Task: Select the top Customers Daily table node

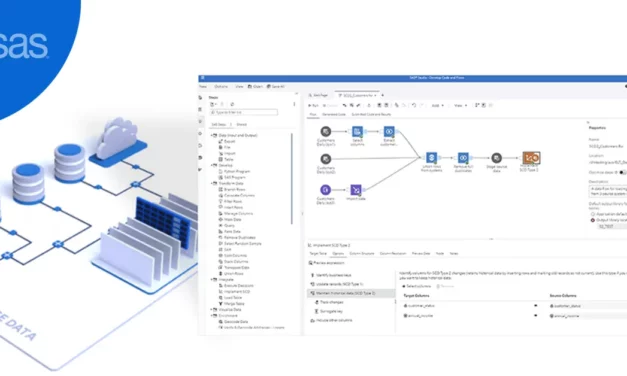Action: pyautogui.click(x=326, y=131)
